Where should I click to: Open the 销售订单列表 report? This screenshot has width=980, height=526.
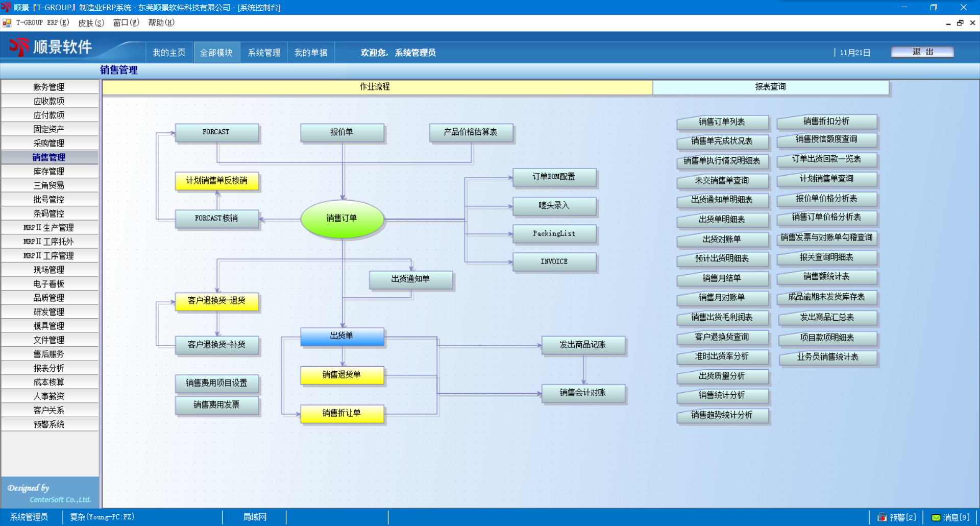[x=722, y=122]
